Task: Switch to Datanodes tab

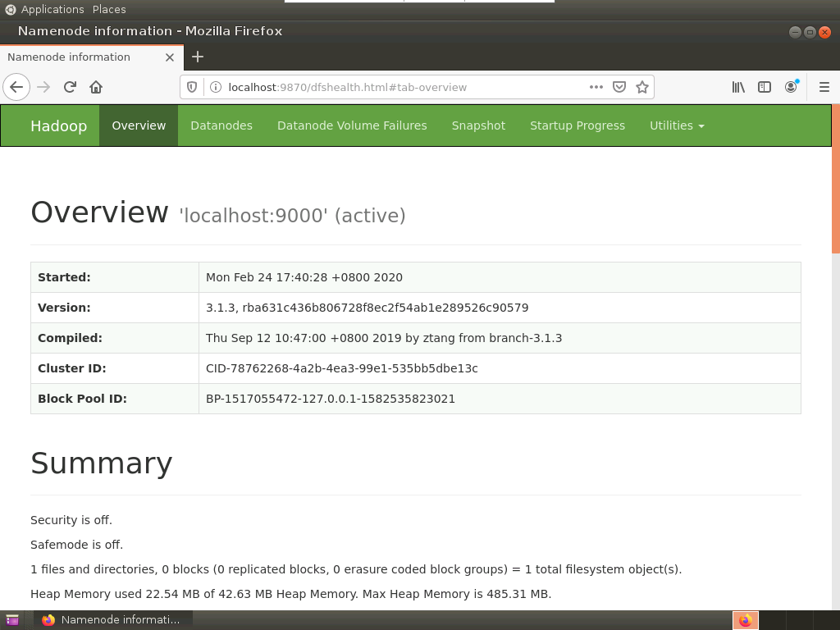Action: 221,126
